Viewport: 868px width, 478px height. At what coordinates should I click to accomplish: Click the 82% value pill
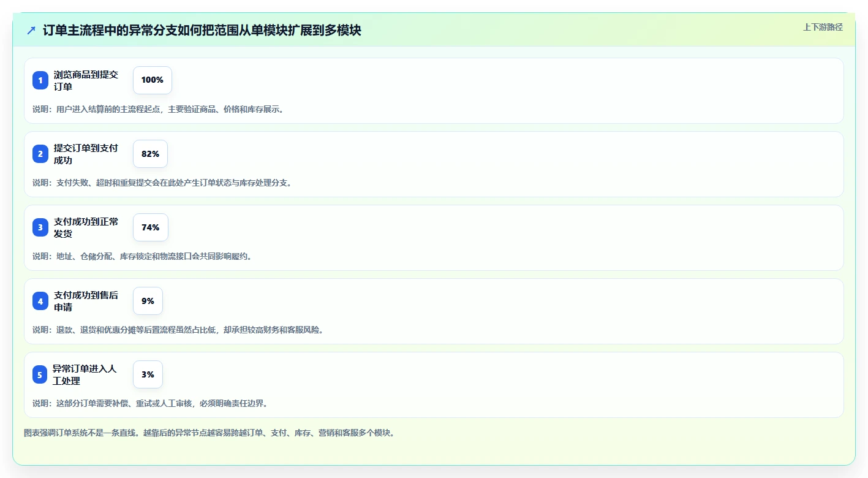(150, 154)
